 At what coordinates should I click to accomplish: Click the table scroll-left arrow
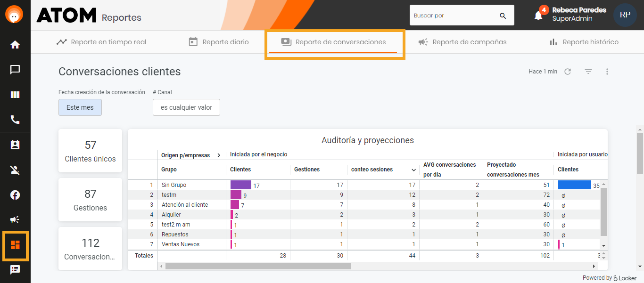(x=161, y=267)
